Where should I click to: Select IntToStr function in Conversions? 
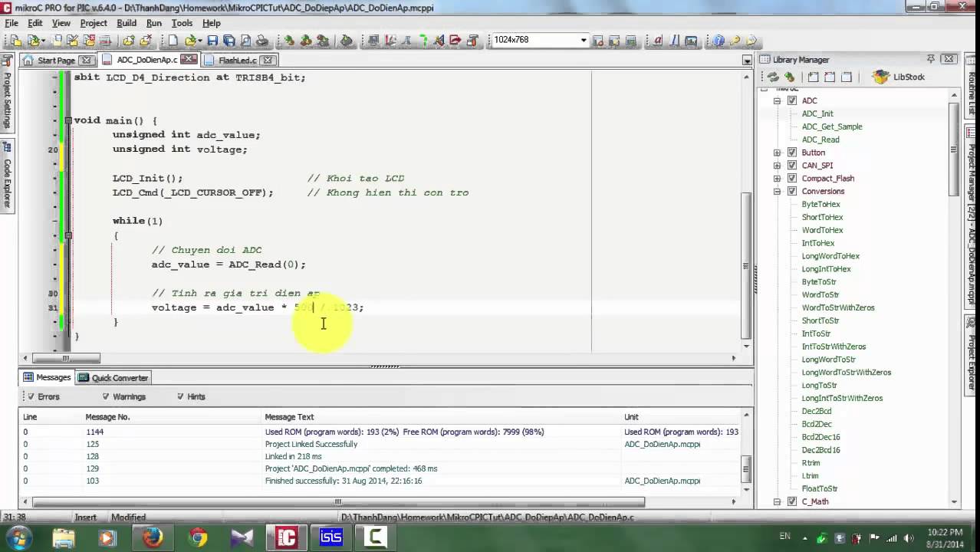pos(816,333)
